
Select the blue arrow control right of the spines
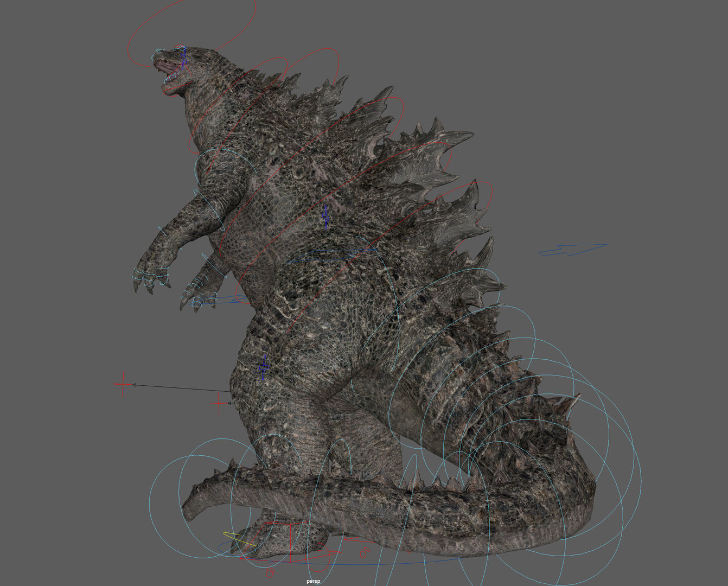click(x=572, y=250)
